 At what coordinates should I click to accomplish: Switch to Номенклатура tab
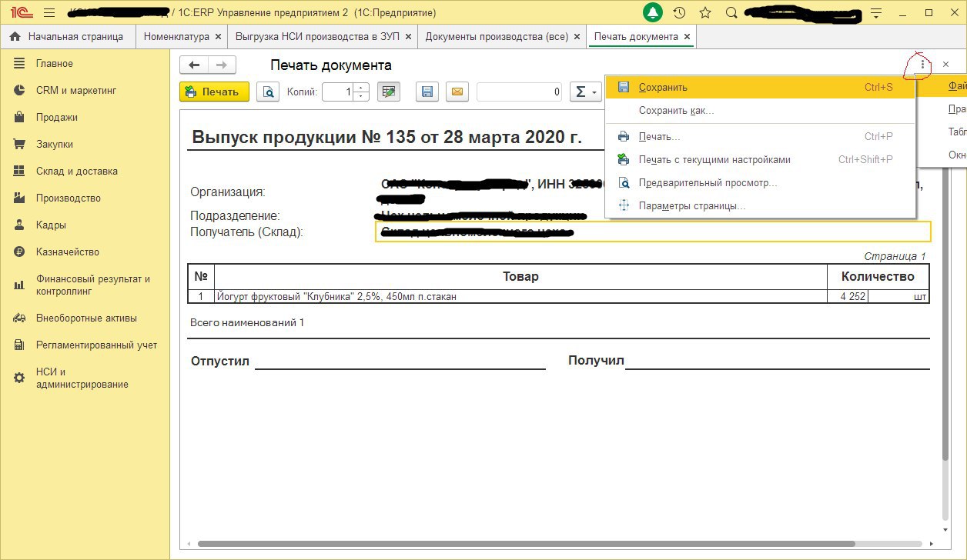(x=176, y=36)
